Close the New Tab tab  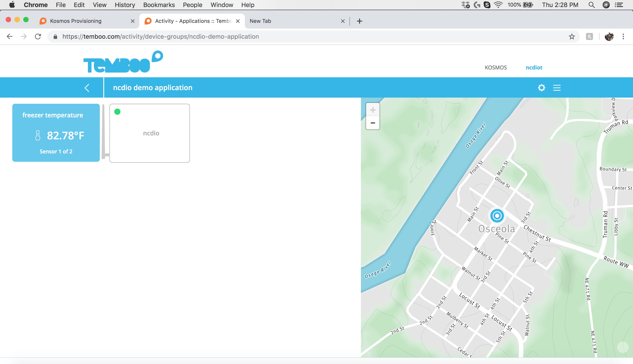(x=343, y=21)
